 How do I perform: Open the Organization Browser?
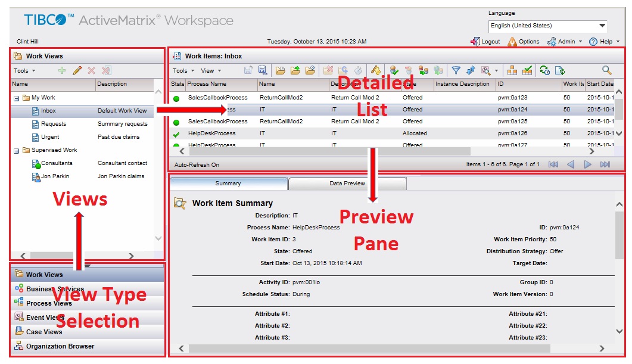88,346
